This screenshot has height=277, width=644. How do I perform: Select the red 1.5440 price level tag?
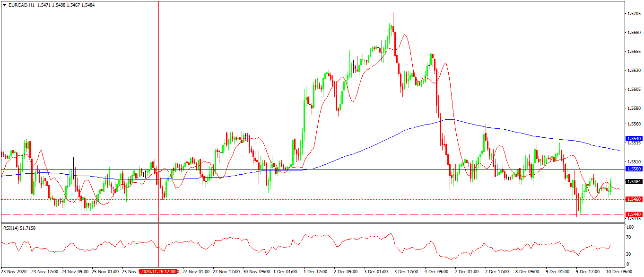[x=634, y=214]
